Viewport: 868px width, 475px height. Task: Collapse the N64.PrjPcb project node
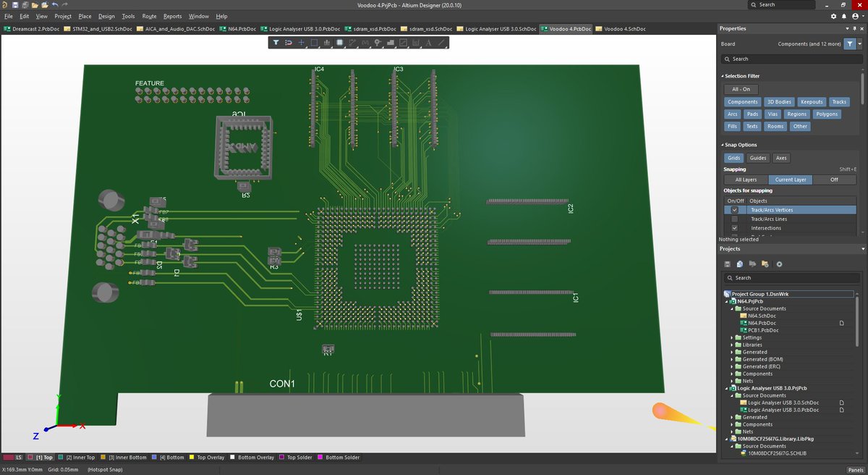(726, 301)
